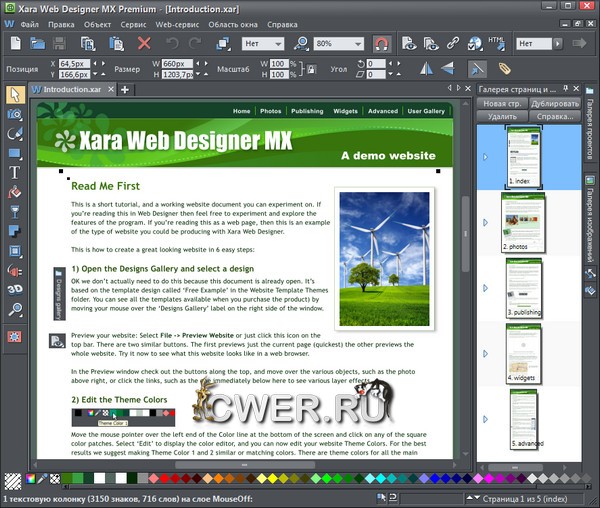This screenshot has width=600, height=508.
Task: Click the red X delete icon in toolbar
Action: tap(144, 44)
